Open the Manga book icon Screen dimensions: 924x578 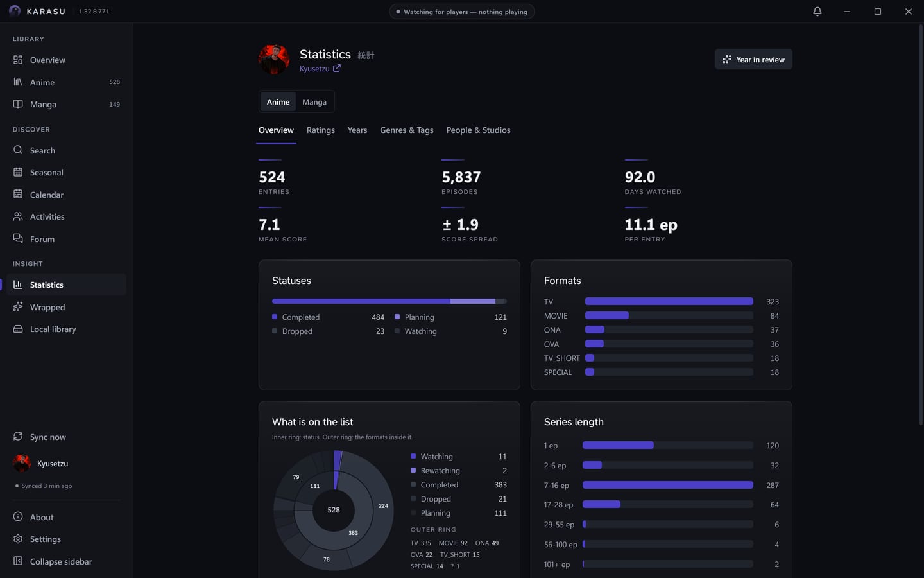[x=18, y=104]
